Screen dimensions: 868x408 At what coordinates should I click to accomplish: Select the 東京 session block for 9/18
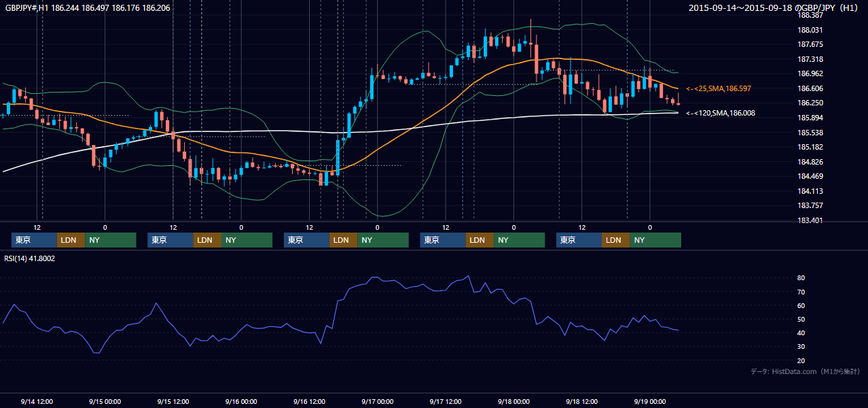click(579, 240)
